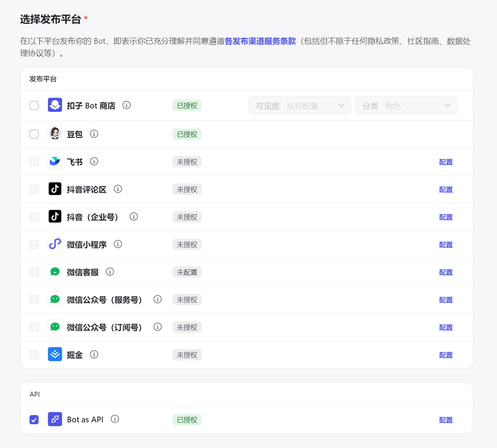Click 未授权 badge on 微信小程序 row
The height and width of the screenshot is (448, 497).
(187, 245)
